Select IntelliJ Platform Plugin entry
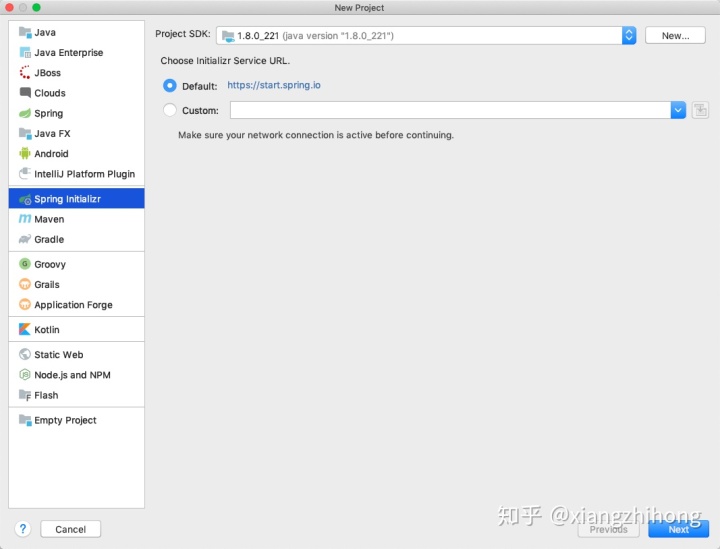Image resolution: width=720 pixels, height=549 pixels. (76, 174)
